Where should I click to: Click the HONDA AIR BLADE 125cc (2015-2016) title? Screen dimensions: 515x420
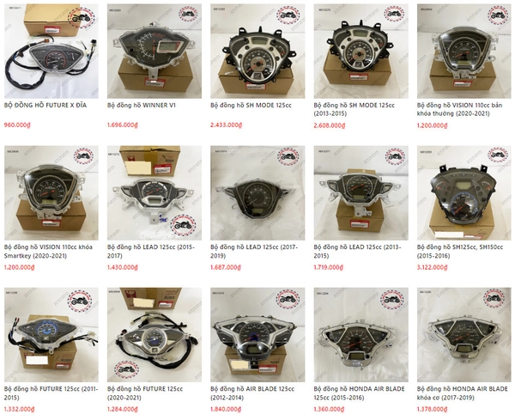[359, 393]
